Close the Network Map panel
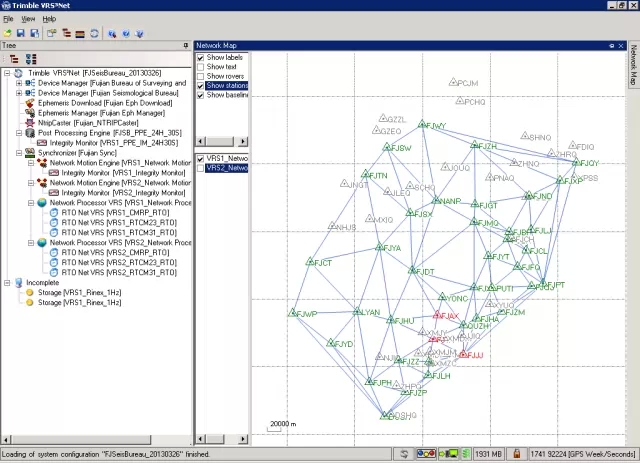Image resolution: width=640 pixels, height=463 pixels. [x=621, y=46]
